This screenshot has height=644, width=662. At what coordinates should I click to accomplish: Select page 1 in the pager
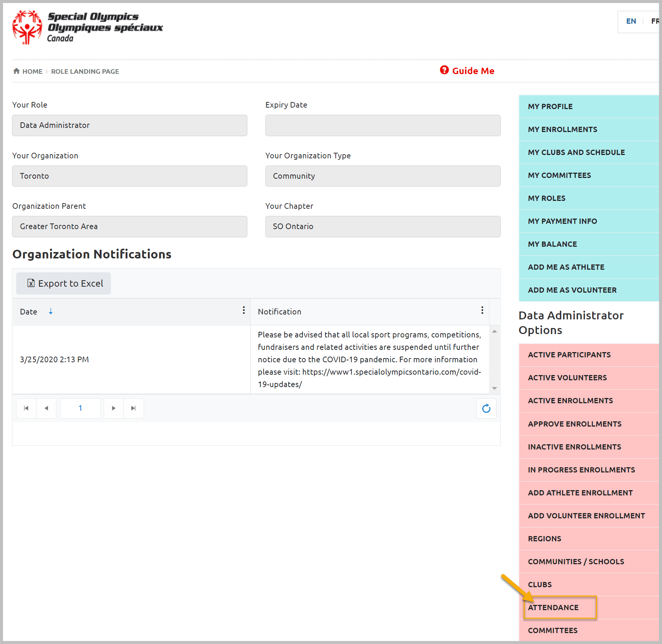coord(80,408)
